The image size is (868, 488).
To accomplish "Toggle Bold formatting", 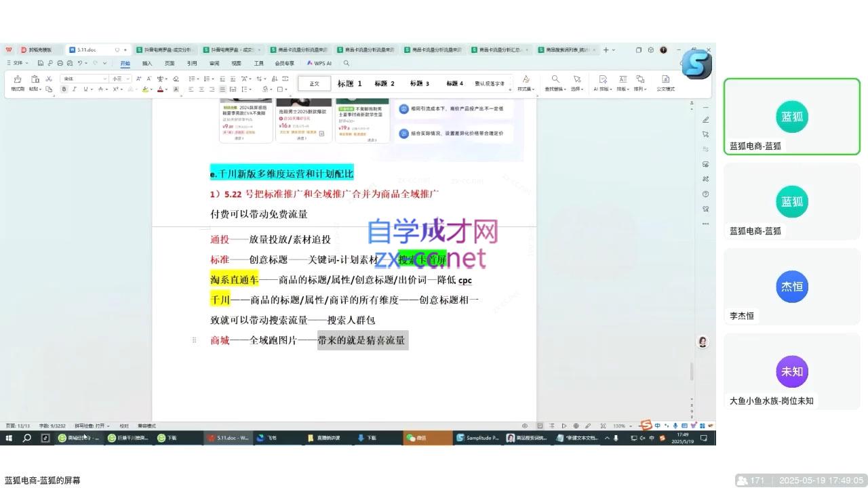I will click(64, 89).
